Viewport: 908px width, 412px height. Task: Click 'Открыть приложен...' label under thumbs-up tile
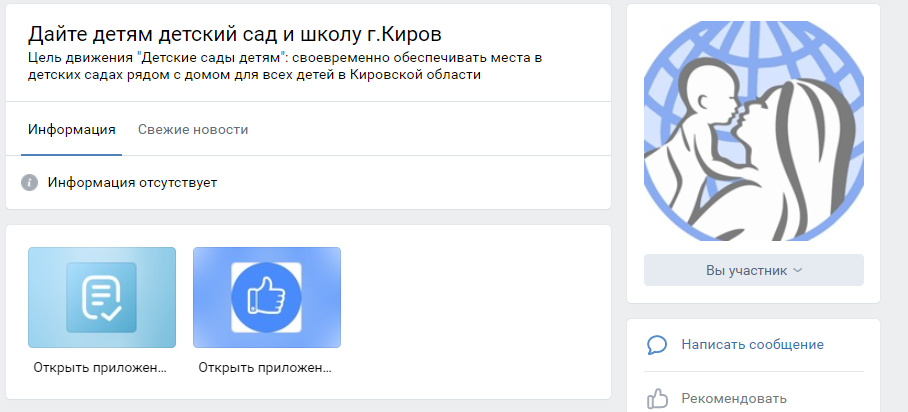pyautogui.click(x=265, y=367)
